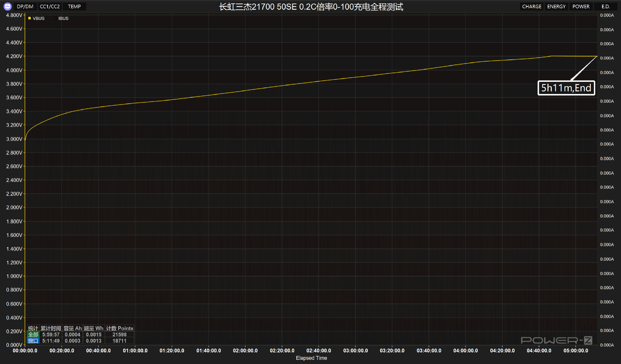The width and height of the screenshot is (621, 364).
Task: Click the E.D. button
Action: click(x=605, y=6)
